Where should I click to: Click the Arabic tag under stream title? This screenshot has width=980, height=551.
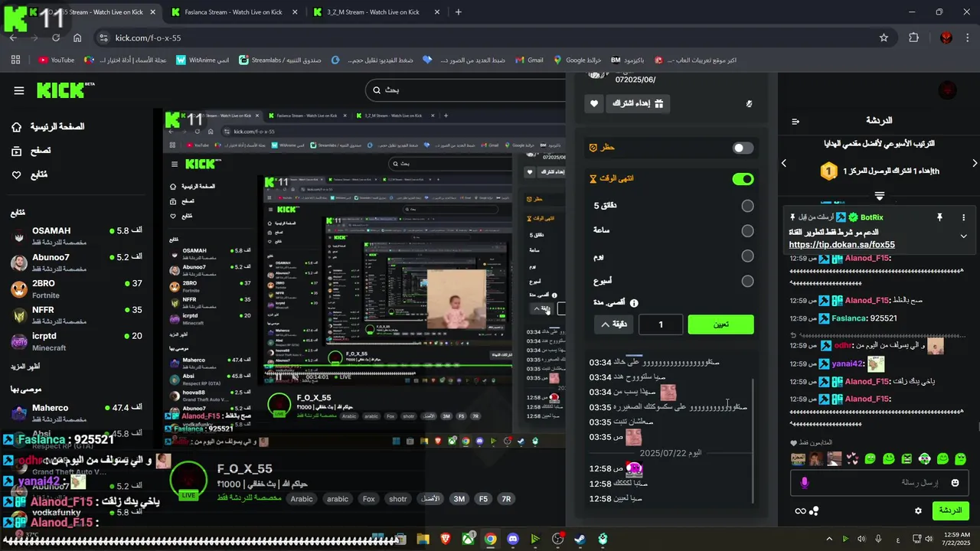pos(302,499)
